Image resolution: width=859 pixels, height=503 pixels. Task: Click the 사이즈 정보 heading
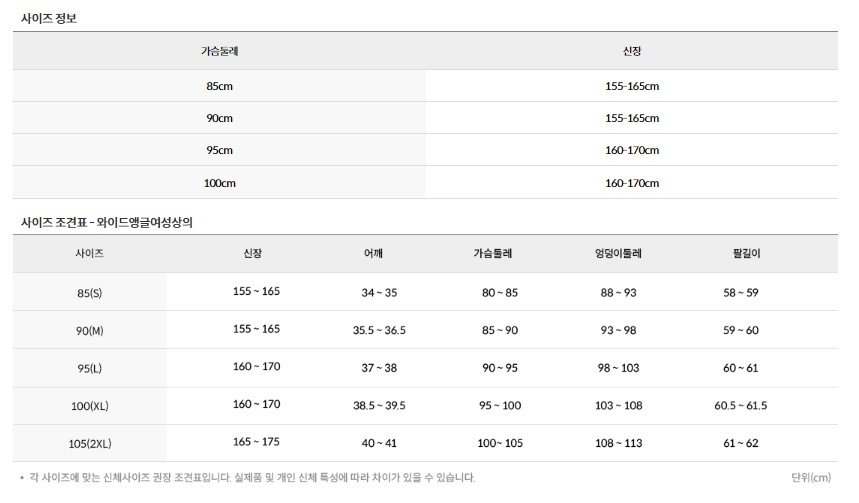(x=49, y=18)
